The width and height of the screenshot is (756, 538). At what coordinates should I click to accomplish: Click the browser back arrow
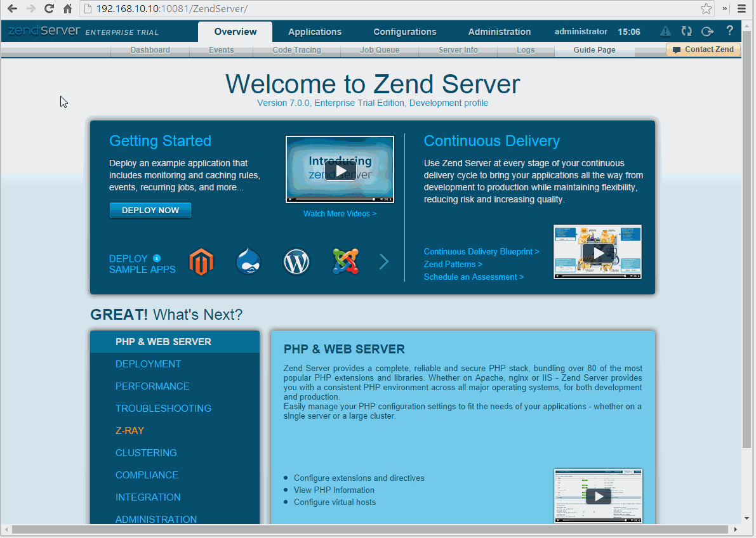[12, 9]
